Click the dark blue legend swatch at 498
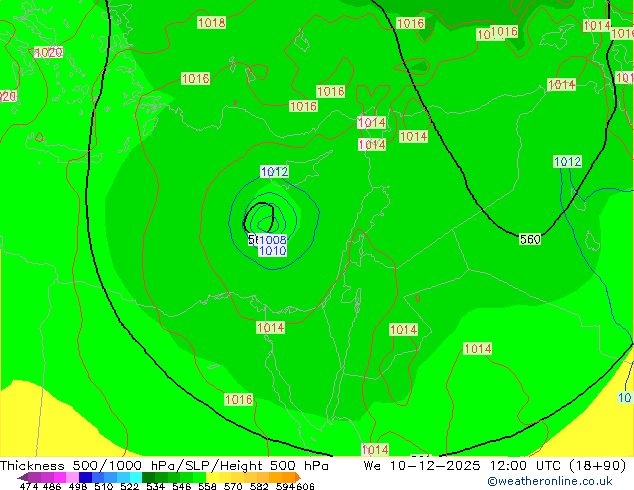Viewport: 634px width, 490px height. point(85,477)
